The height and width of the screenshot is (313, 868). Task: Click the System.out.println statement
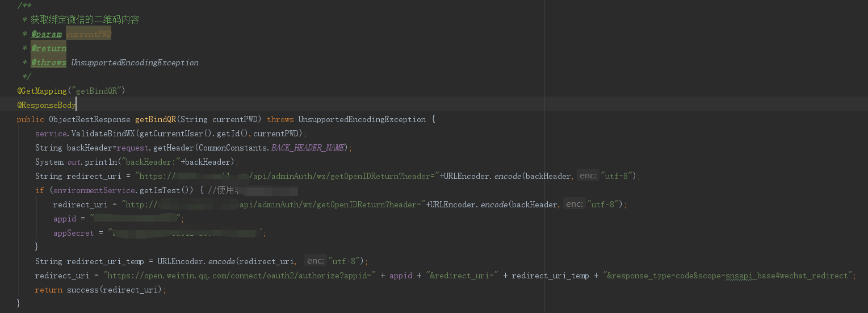coord(137,162)
